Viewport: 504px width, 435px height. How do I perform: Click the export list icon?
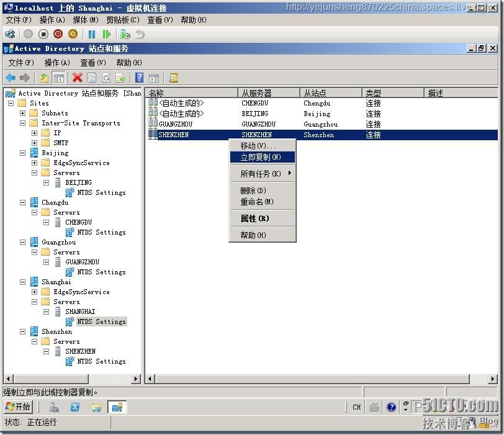click(120, 78)
